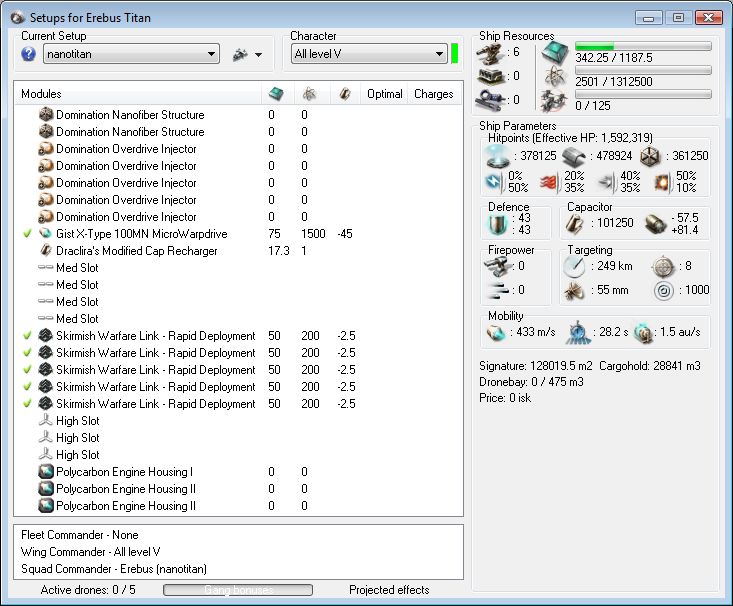Click the blue help question mark icon
This screenshot has height=606, width=733.
[x=29, y=54]
